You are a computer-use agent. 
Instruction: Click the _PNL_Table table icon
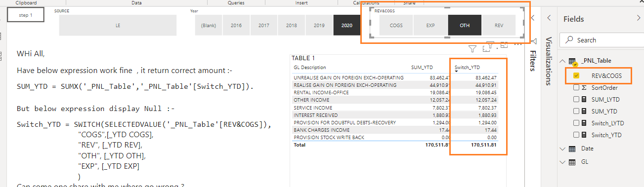pos(572,61)
